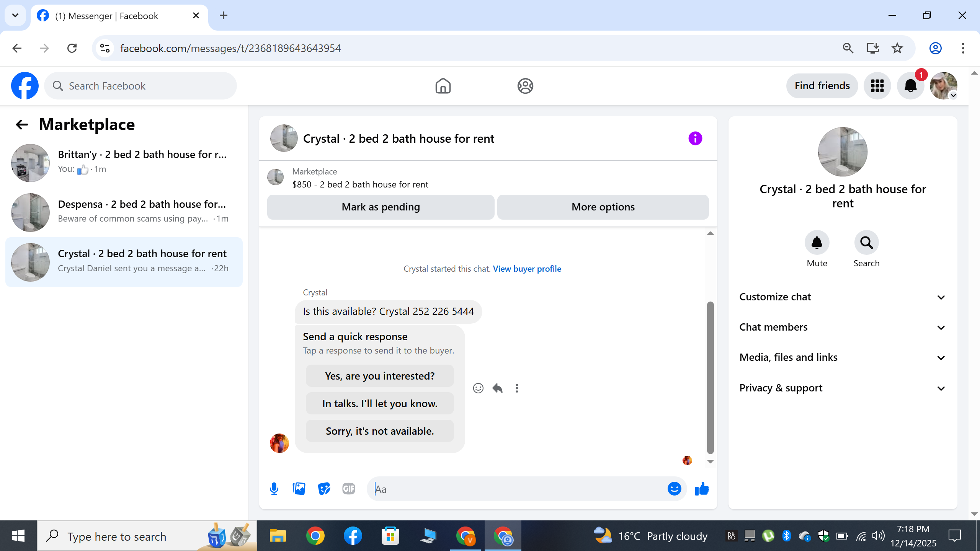The width and height of the screenshot is (980, 551).
Task: Attach a photo using the image icon
Action: pyautogui.click(x=299, y=489)
